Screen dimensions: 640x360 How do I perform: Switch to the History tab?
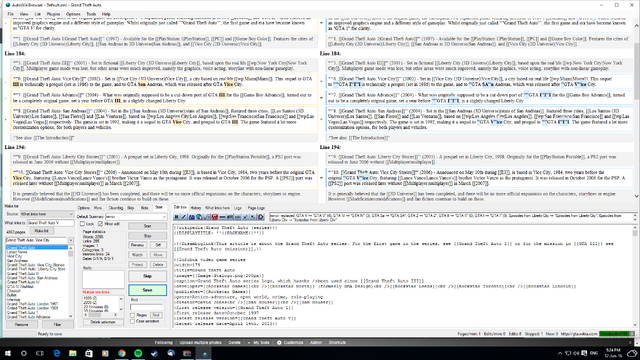pyautogui.click(x=196, y=208)
